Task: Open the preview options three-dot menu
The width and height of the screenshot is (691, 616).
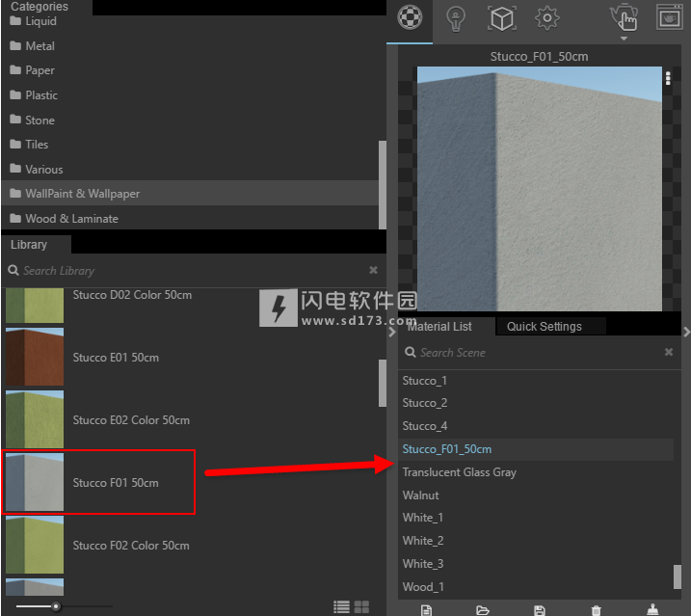Action: click(x=668, y=78)
